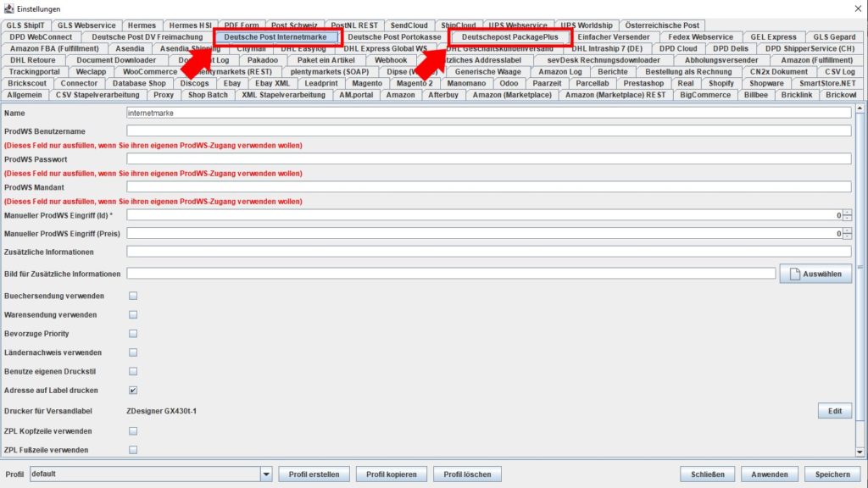This screenshot has width=868, height=488.
Task: Click scrollbar up arrow in settings panel
Action: tap(860, 108)
